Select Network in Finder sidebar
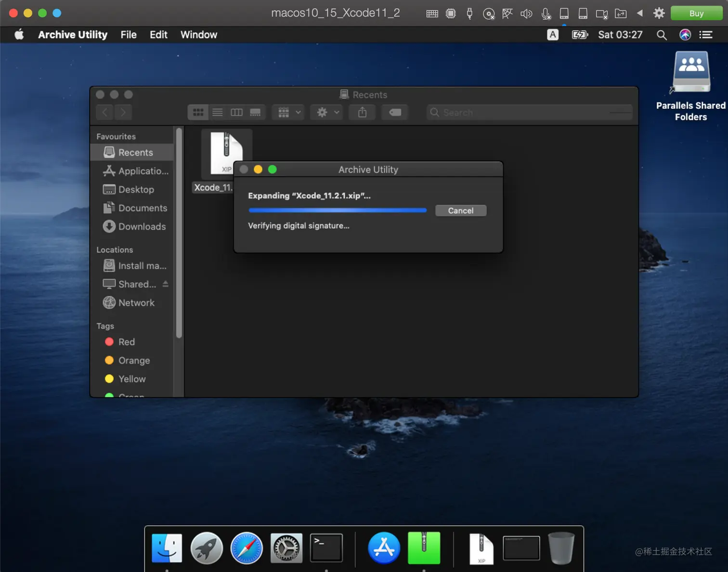Viewport: 728px width, 572px height. pos(132,303)
